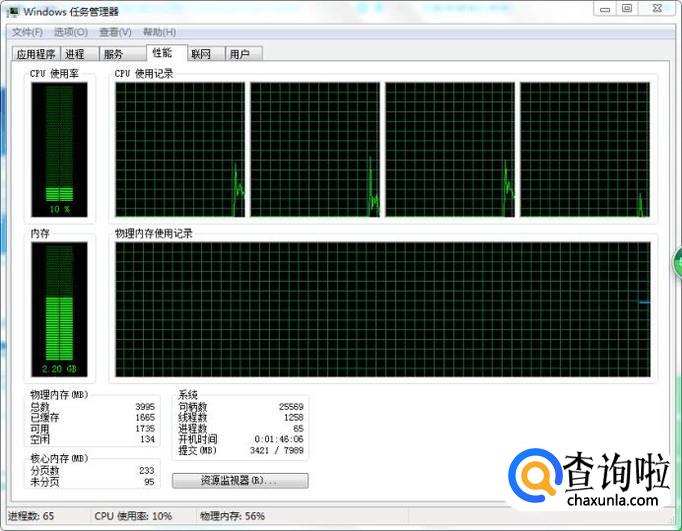Close the Windows 任务管理器 window

pyautogui.click(x=657, y=9)
